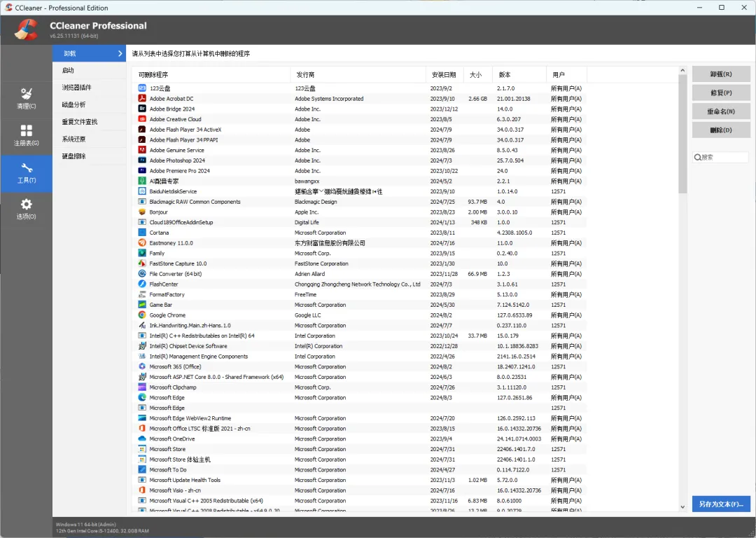Select the Tools wrench icon

[26, 168]
